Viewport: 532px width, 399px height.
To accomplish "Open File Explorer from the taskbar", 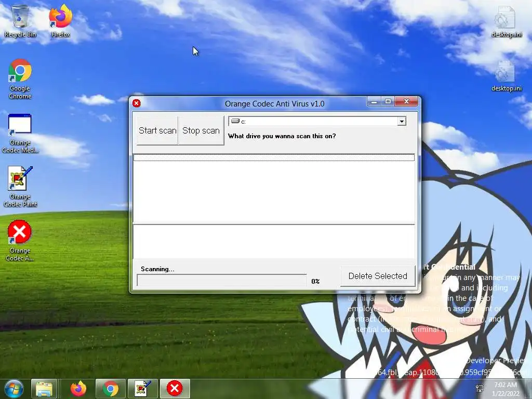I will 44,389.
